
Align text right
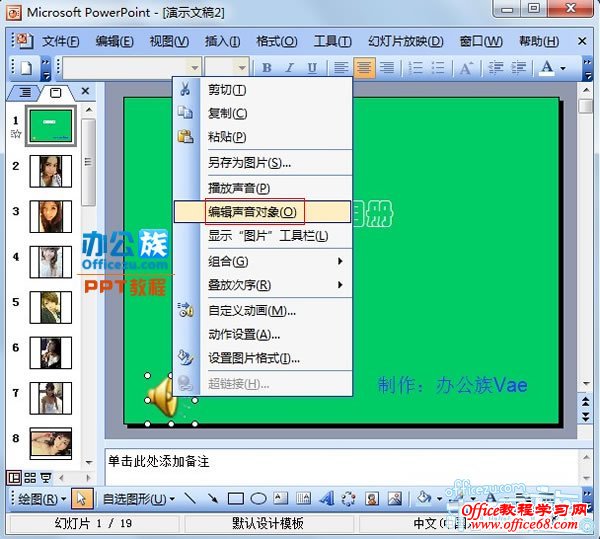coord(387,68)
